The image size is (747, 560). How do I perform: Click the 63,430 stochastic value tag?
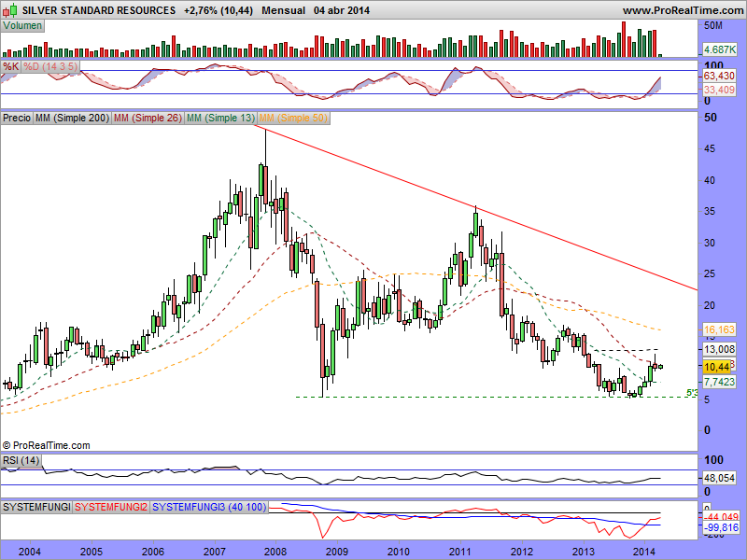721,75
